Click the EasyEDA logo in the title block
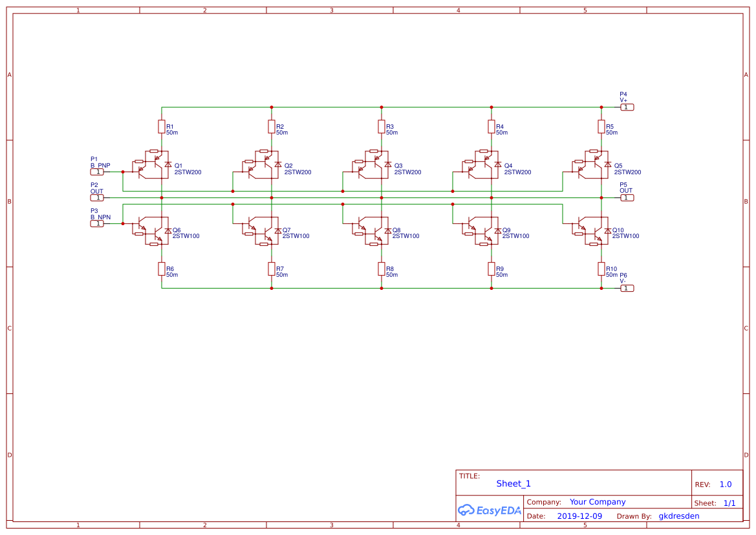This screenshot has height=535, width=756. coord(490,510)
